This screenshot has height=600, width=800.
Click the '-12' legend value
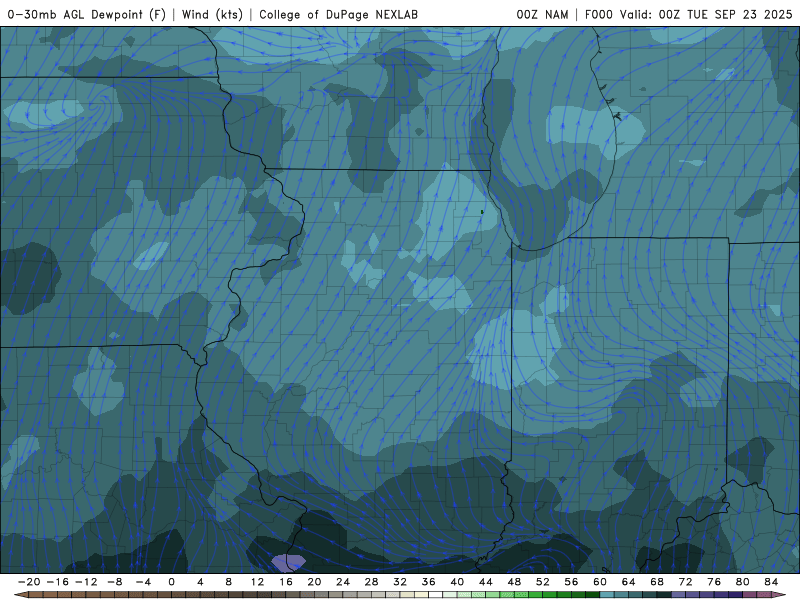86,582
